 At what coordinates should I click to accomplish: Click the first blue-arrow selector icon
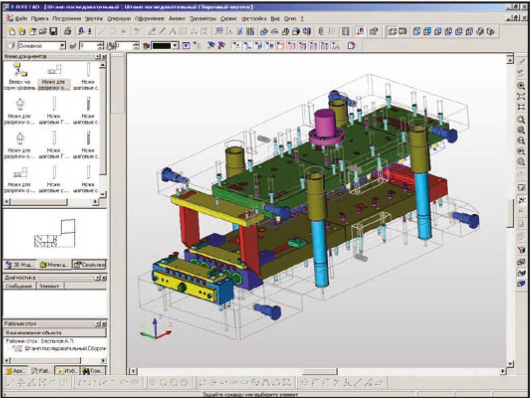click(x=211, y=45)
